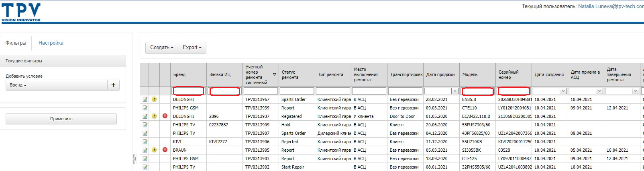
Task: Select repair type cell Дилерский клиент
Action: [333, 133]
